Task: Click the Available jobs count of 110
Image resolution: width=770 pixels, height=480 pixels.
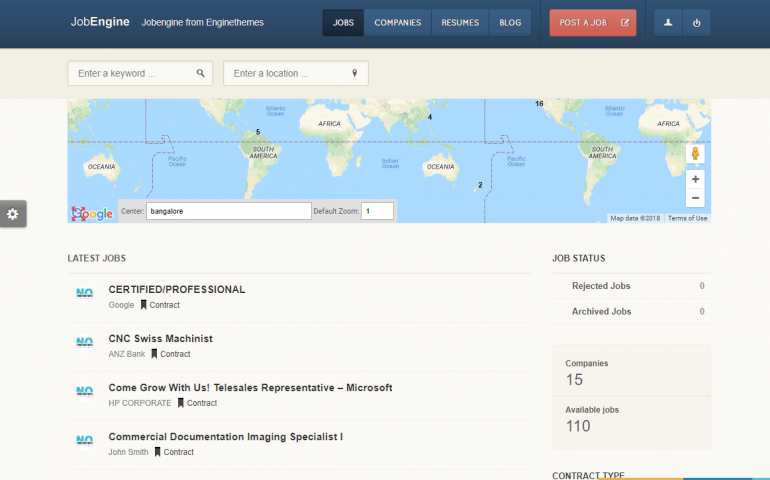Action: click(578, 426)
